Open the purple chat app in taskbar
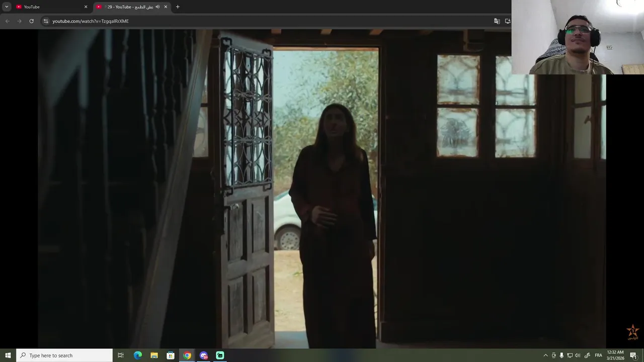 point(204,355)
